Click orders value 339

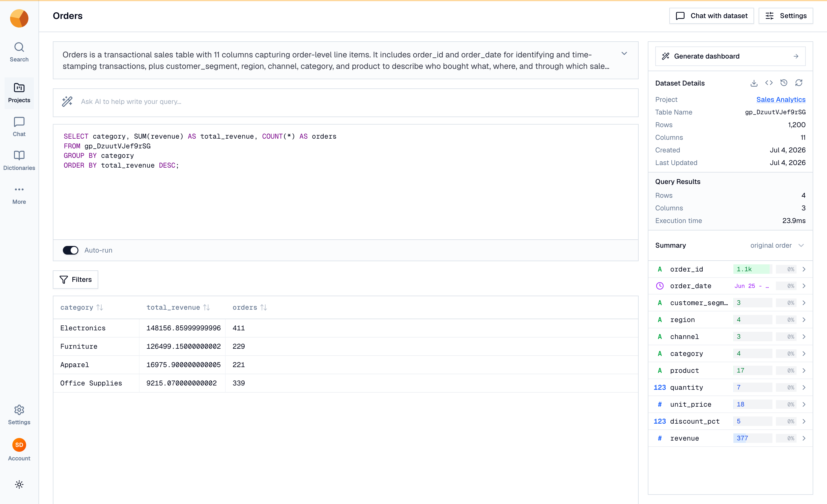click(239, 383)
